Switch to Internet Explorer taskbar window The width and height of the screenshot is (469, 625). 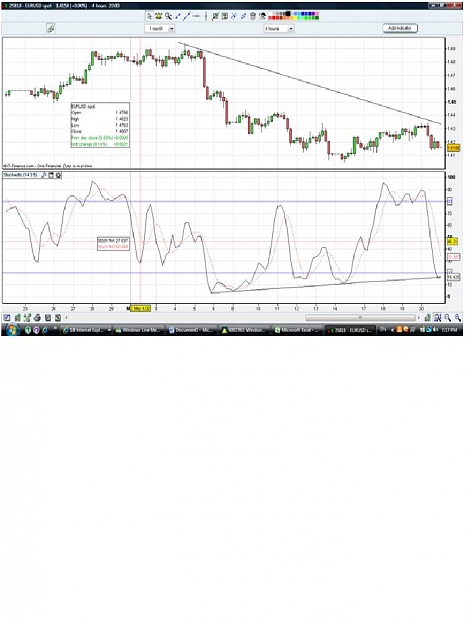pos(86,330)
